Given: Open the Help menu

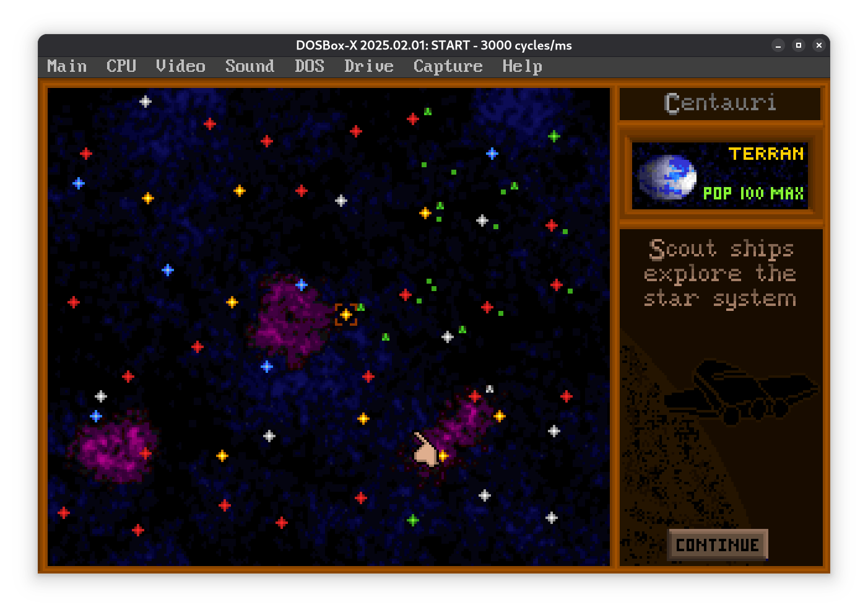Looking at the screenshot, I should [x=522, y=66].
